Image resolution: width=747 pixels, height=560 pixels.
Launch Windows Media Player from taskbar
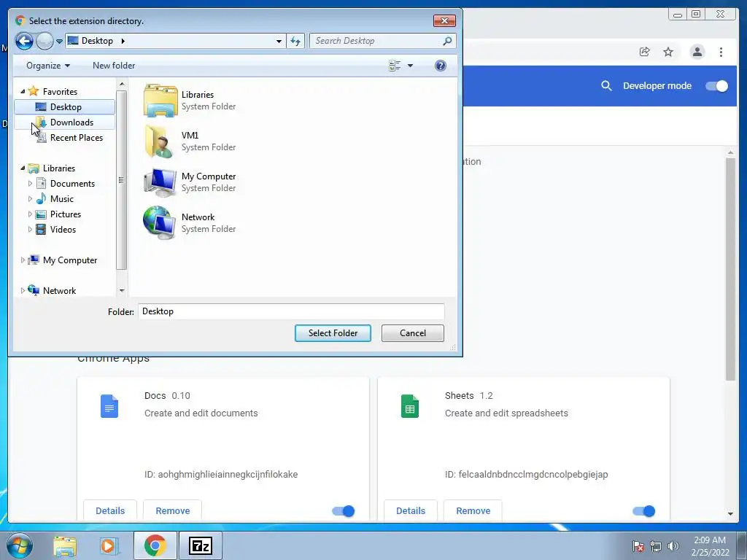point(109,545)
